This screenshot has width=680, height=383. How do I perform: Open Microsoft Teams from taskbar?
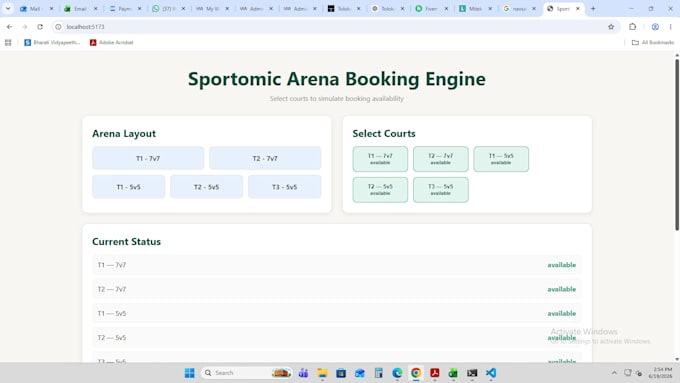coord(304,373)
